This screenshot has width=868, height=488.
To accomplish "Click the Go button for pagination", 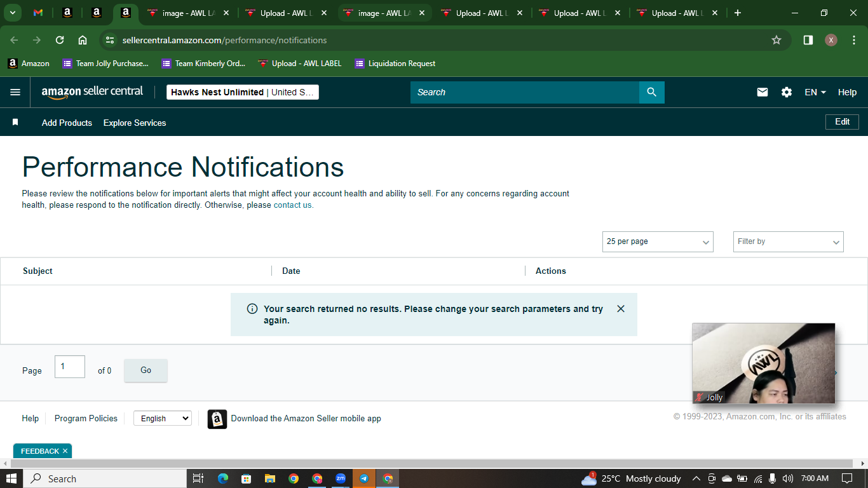I will (x=146, y=370).
